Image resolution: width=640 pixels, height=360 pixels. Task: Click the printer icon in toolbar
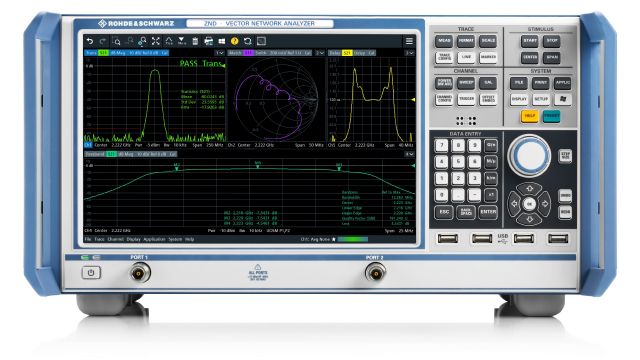pos(208,41)
